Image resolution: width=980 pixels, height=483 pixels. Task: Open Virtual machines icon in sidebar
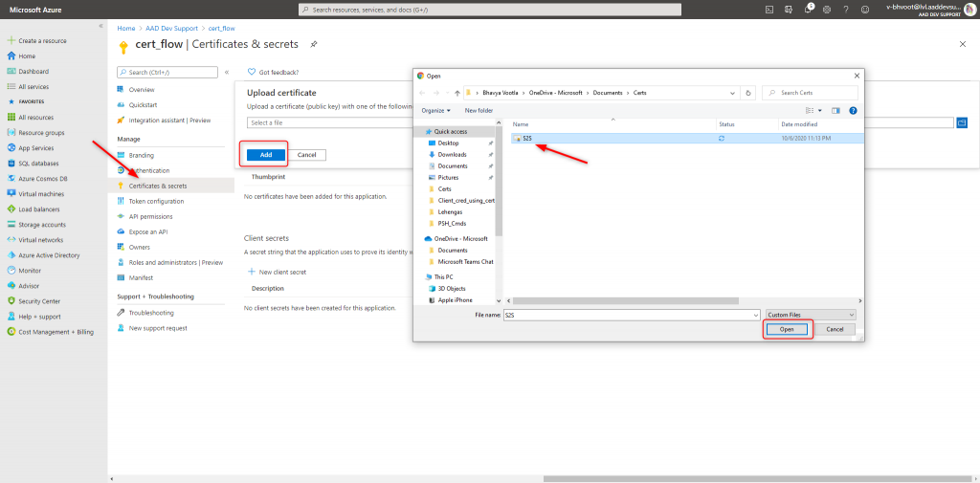(11, 194)
